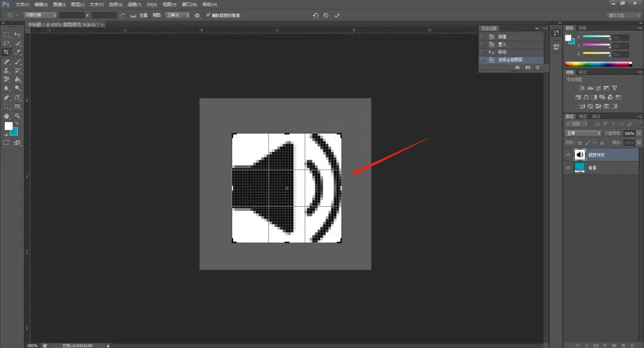644x348 pixels.
Task: Open the workspace switcher dropdown 基本功能
Action: 624,15
